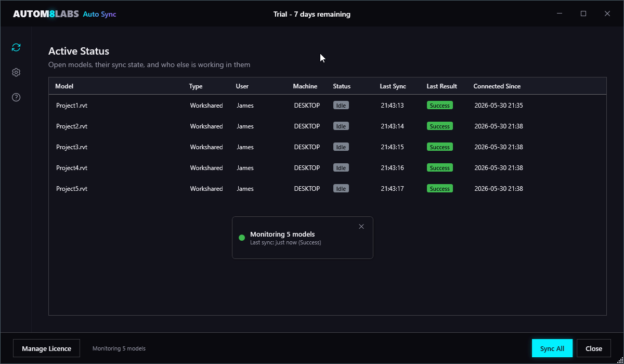Sort by the Status column header

point(342,86)
